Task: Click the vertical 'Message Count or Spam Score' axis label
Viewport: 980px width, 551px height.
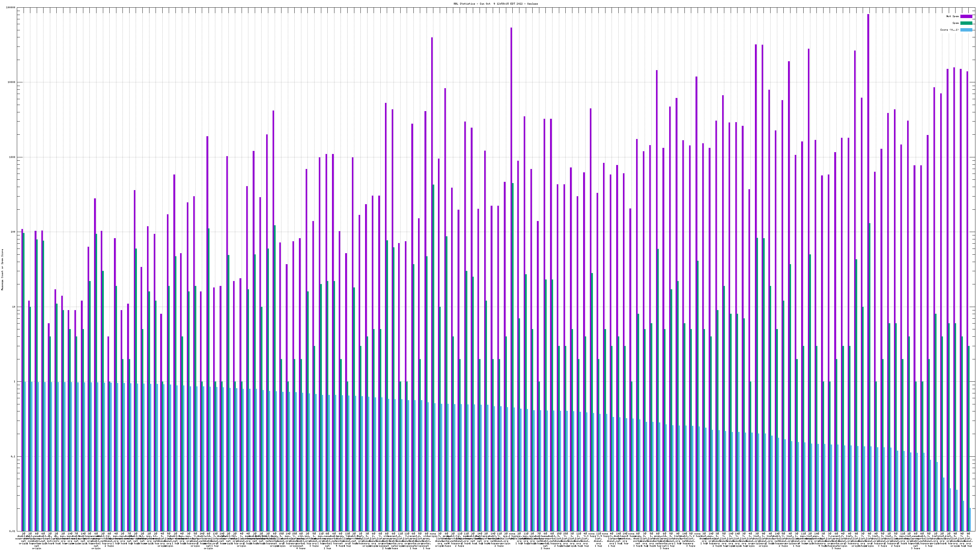Action: [x=2, y=269]
